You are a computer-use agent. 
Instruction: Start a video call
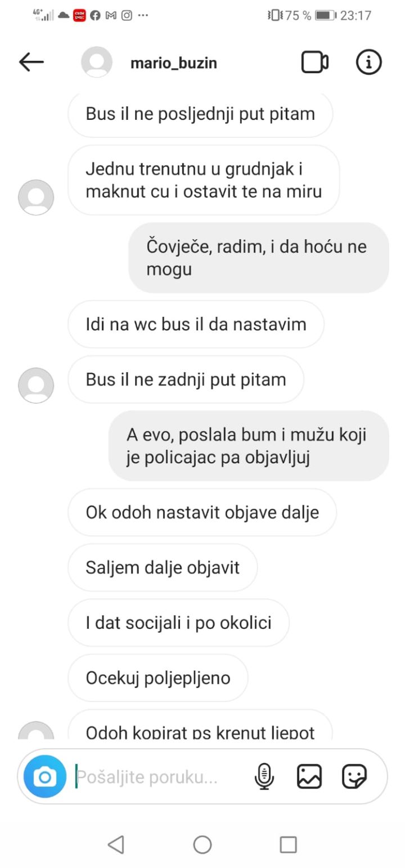coord(315,62)
